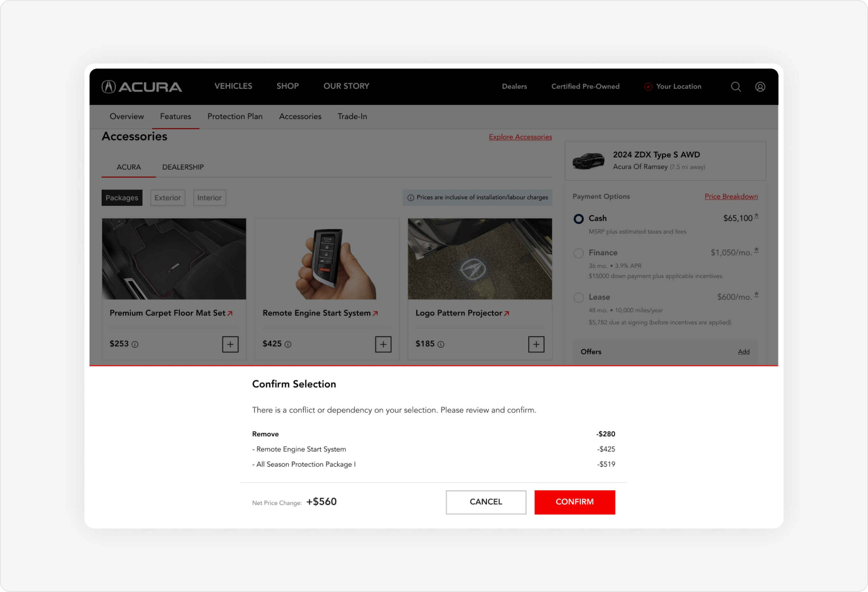The width and height of the screenshot is (868, 592).
Task: Select the Lease payment option radio
Action: 578,298
